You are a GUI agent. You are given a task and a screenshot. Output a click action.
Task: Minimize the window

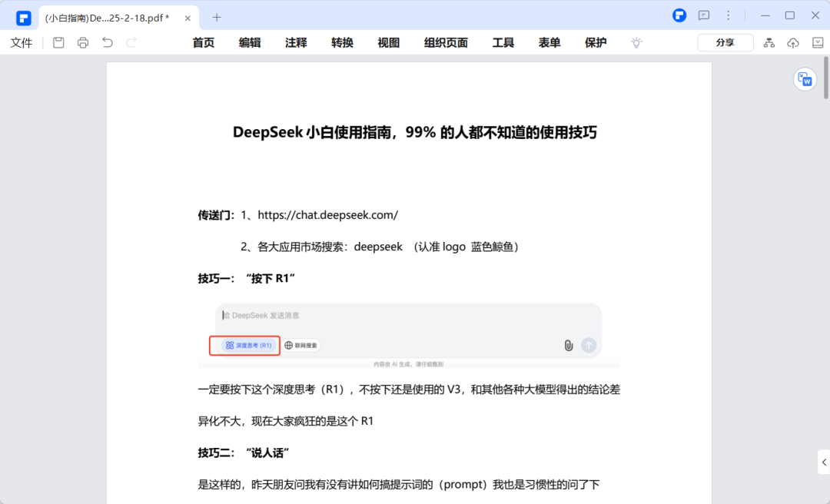click(765, 15)
